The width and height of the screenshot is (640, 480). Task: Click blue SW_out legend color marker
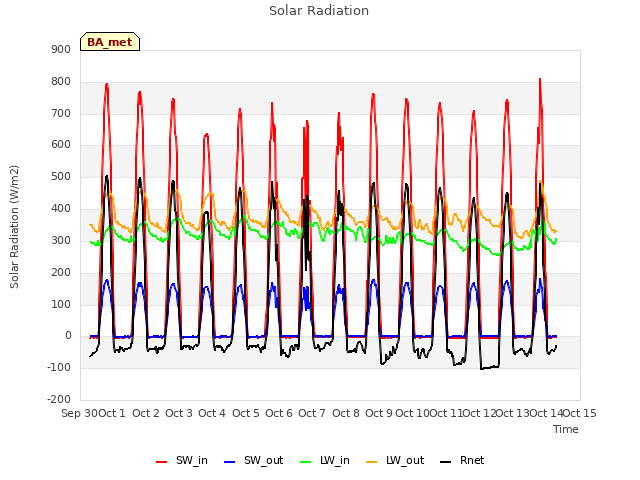tap(230, 462)
